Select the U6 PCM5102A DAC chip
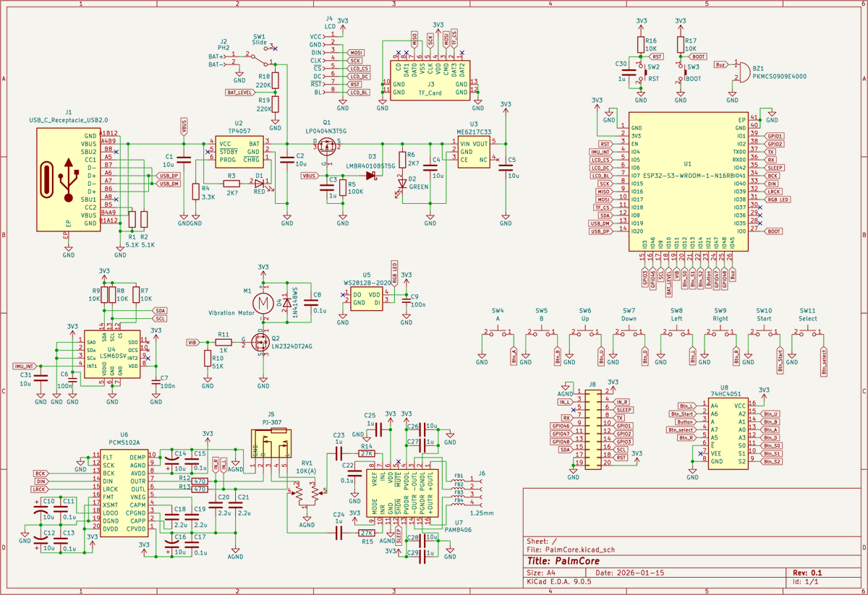The image size is (868, 595). (124, 492)
